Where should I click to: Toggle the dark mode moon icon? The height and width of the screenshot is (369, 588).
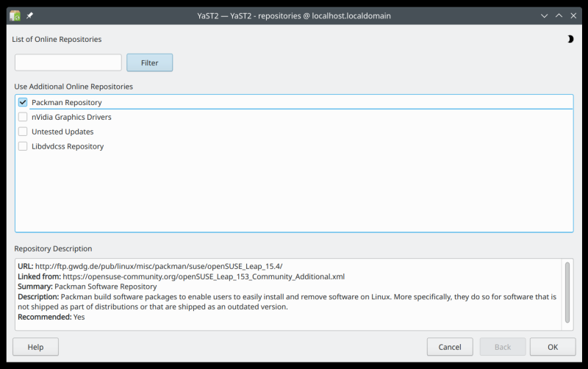(x=570, y=39)
